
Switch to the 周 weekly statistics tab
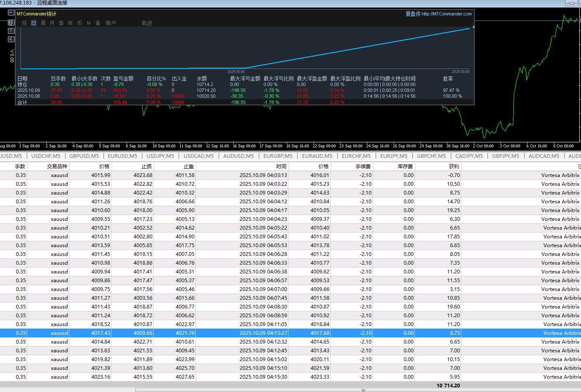tap(43, 23)
